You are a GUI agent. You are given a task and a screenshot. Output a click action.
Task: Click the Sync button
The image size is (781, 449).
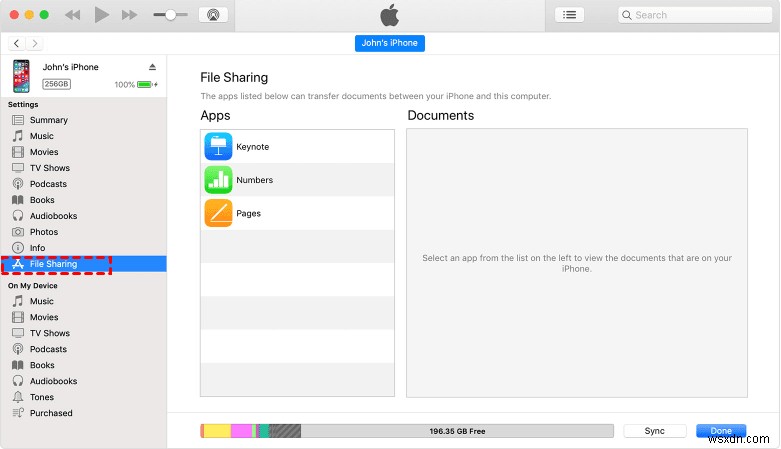click(654, 431)
